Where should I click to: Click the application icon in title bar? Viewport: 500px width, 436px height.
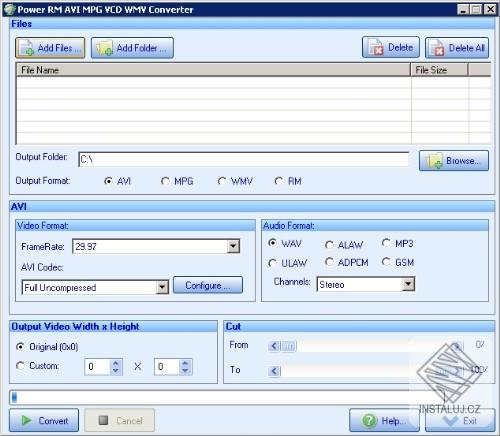(9, 9)
